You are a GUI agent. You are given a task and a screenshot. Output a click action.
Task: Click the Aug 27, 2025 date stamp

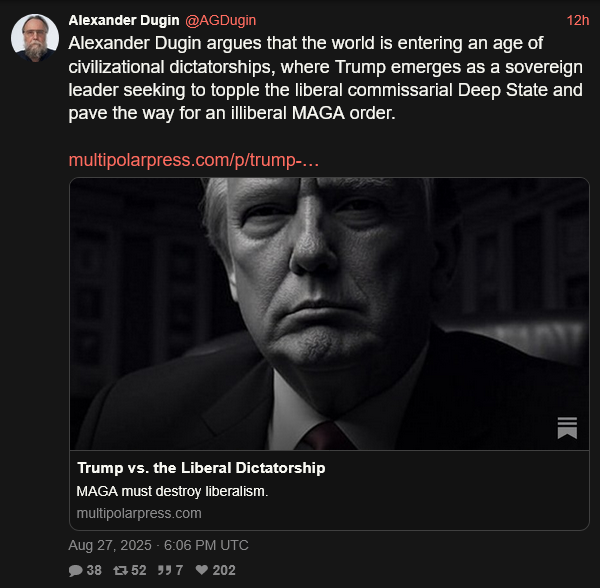158,545
